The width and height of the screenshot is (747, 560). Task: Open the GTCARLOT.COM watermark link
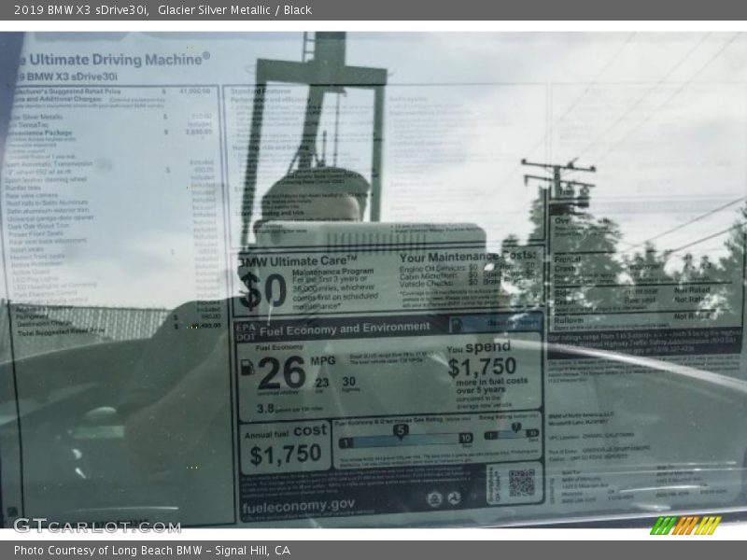(x=96, y=525)
